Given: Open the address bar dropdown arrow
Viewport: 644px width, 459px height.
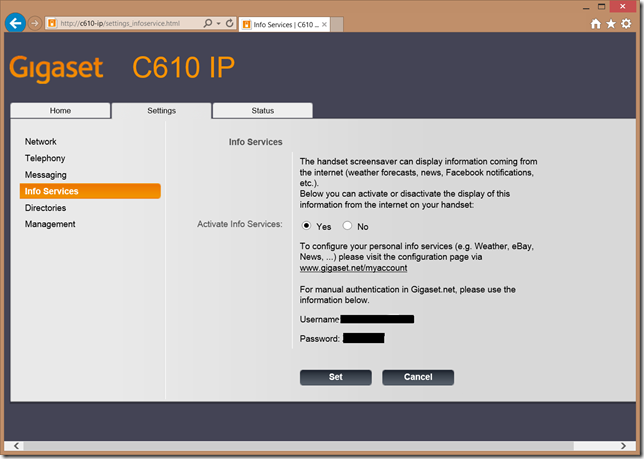Looking at the screenshot, I should 219,23.
